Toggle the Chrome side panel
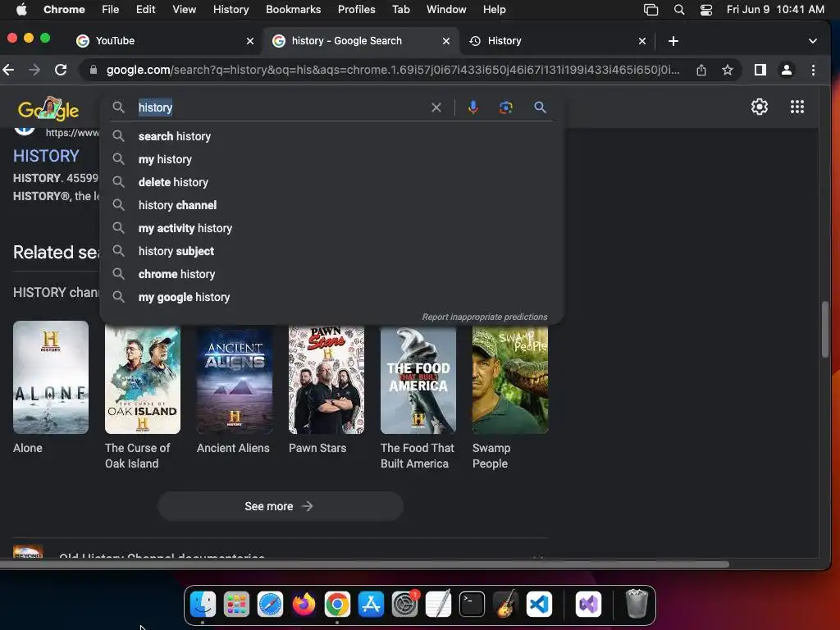Viewport: 840px width, 630px height. (760, 70)
